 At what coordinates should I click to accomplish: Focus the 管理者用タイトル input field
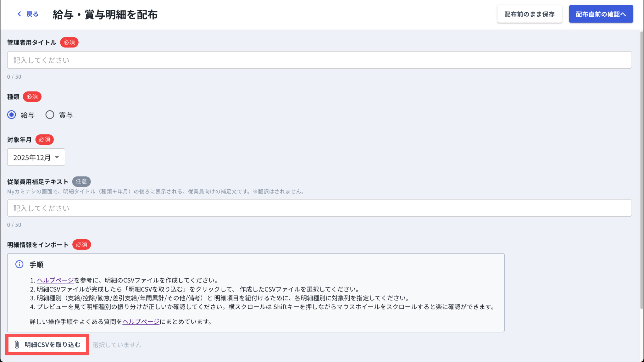pyautogui.click(x=319, y=60)
